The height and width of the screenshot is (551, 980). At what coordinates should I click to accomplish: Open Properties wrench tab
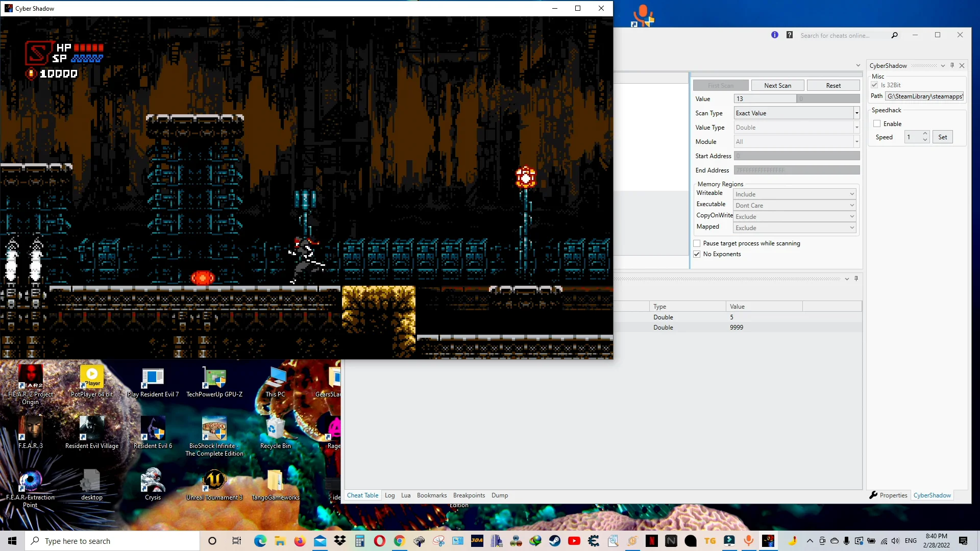pyautogui.click(x=888, y=495)
